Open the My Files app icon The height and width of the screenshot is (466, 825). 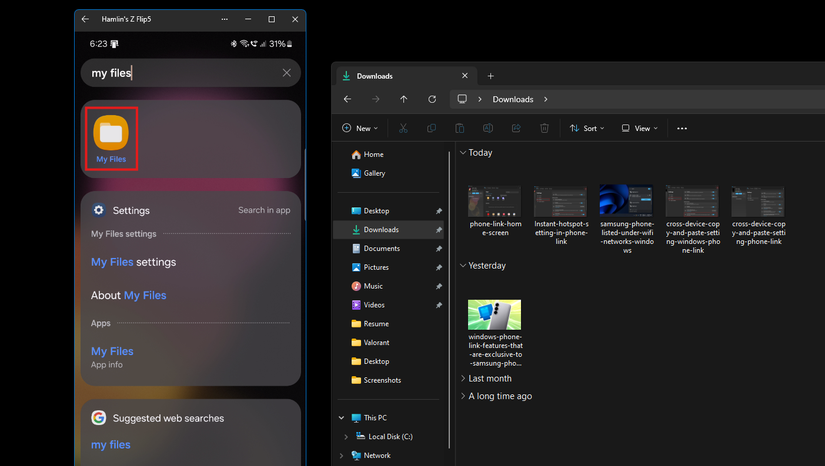tap(110, 134)
